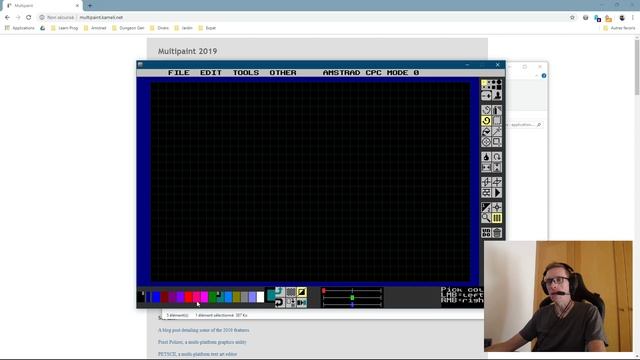Pick the gray palette color
Image resolution: width=640 pixels, height=360 pixels.
245,297
